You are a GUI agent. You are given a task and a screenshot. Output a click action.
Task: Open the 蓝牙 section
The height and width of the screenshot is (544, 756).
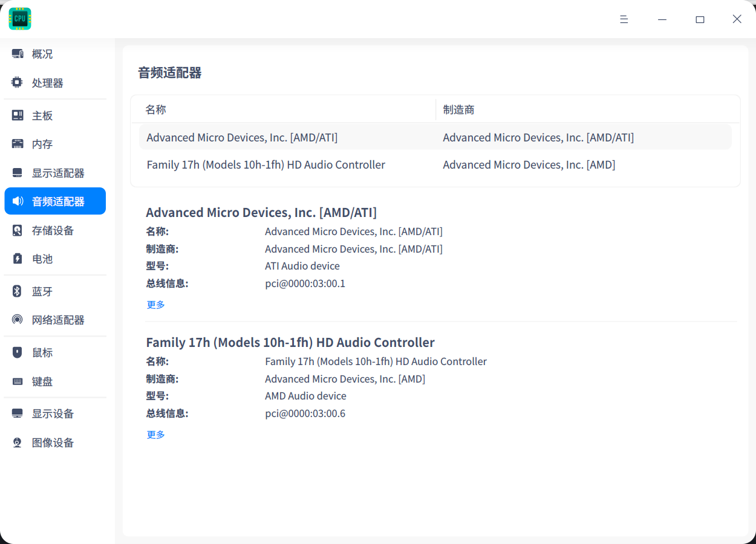tap(55, 291)
